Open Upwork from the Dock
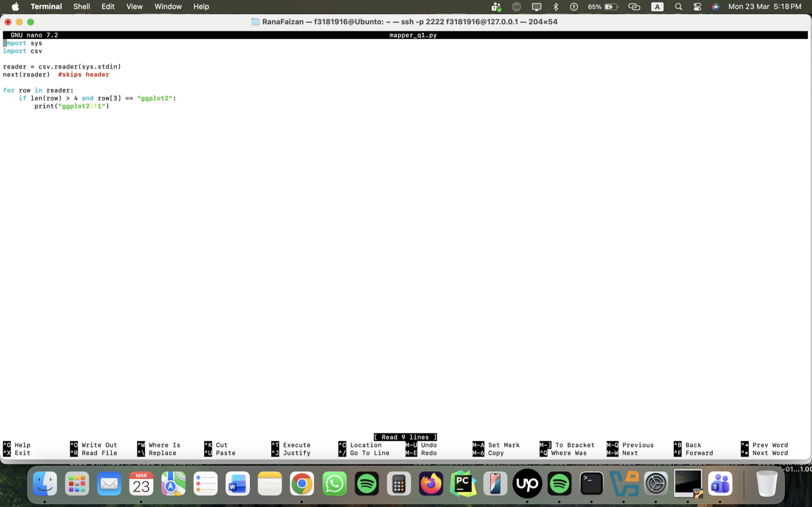This screenshot has height=507, width=812. point(527,484)
